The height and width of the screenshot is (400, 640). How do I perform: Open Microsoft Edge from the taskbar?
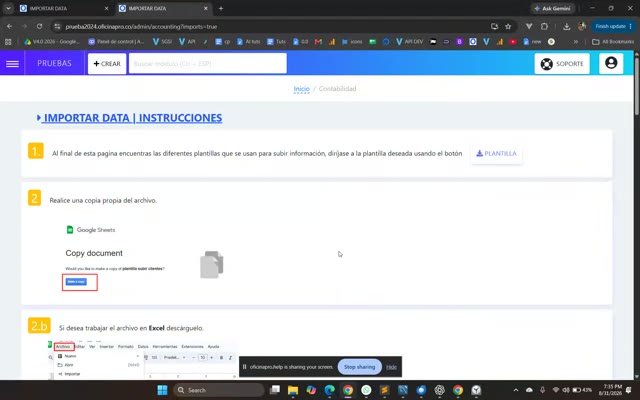coord(329,390)
